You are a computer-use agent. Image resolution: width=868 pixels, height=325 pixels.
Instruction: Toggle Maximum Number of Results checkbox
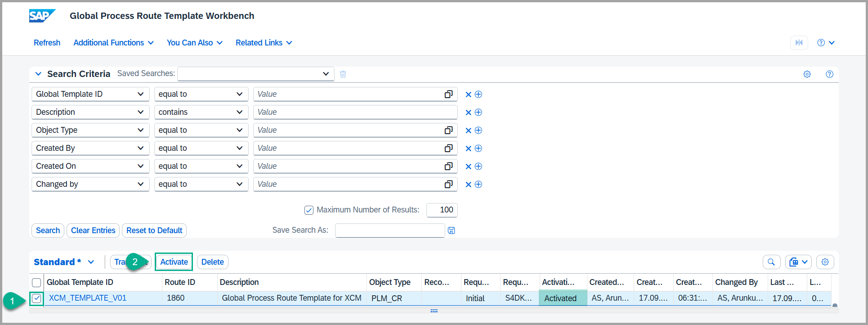tap(309, 210)
